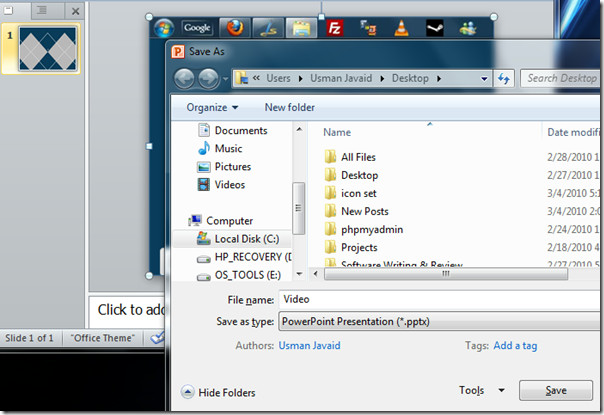Click the Save button

click(555, 391)
